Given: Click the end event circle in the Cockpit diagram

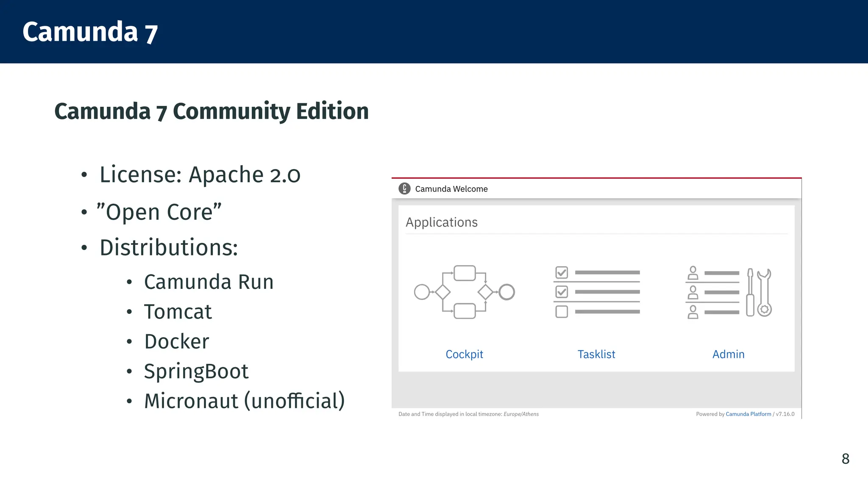Looking at the screenshot, I should (506, 292).
